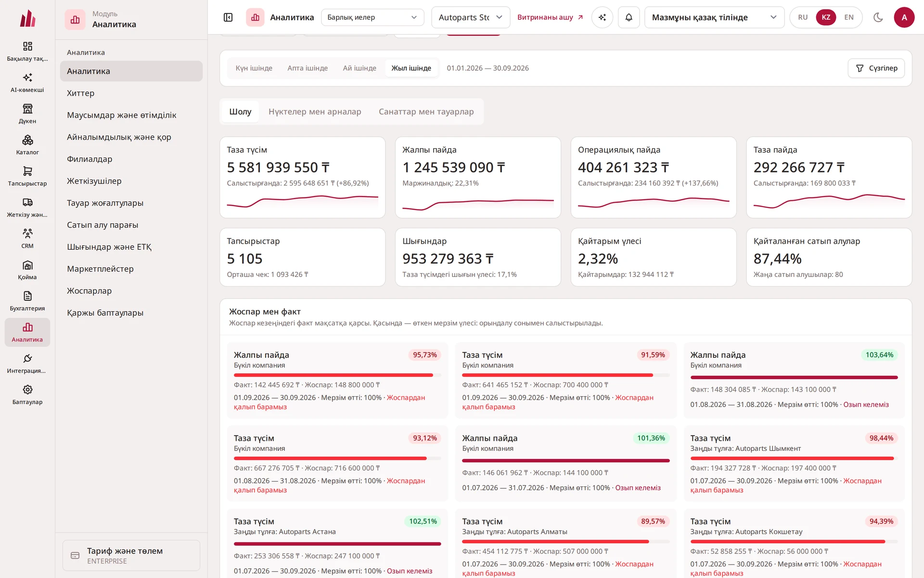Switch language to RU

point(803,17)
